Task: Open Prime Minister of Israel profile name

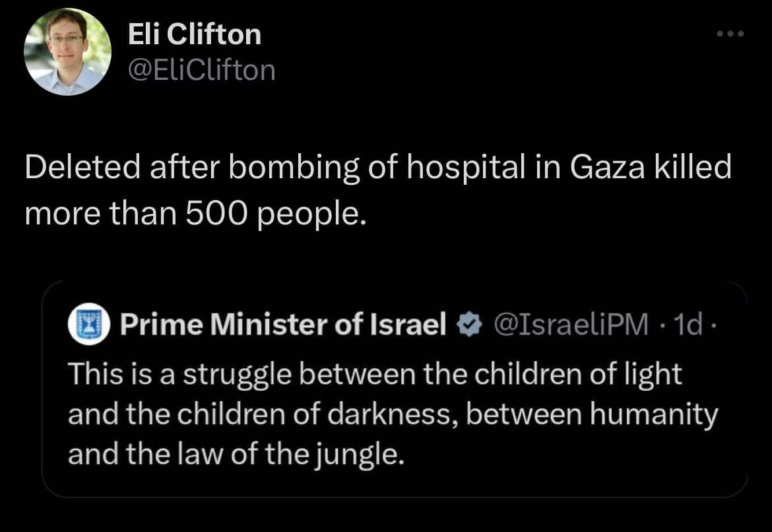Action: [x=284, y=325]
